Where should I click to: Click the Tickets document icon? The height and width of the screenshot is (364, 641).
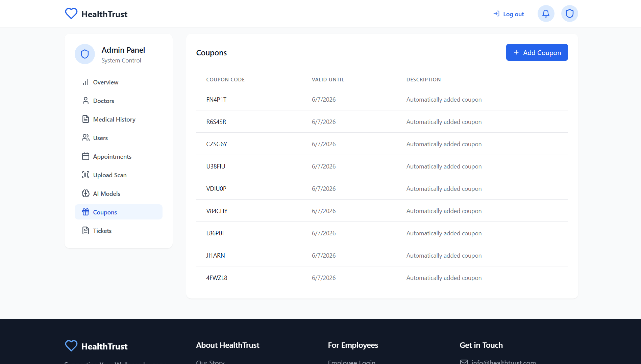tap(85, 231)
